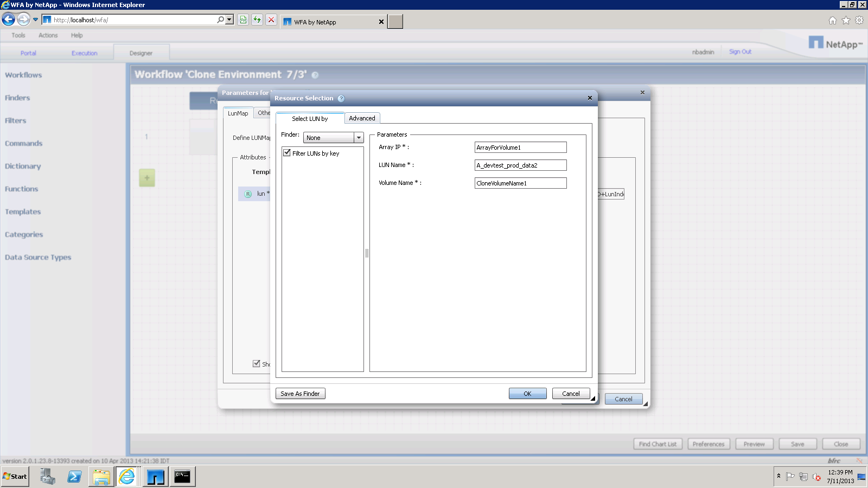Close the 'WFA by NetApp' browser tab

point(381,22)
